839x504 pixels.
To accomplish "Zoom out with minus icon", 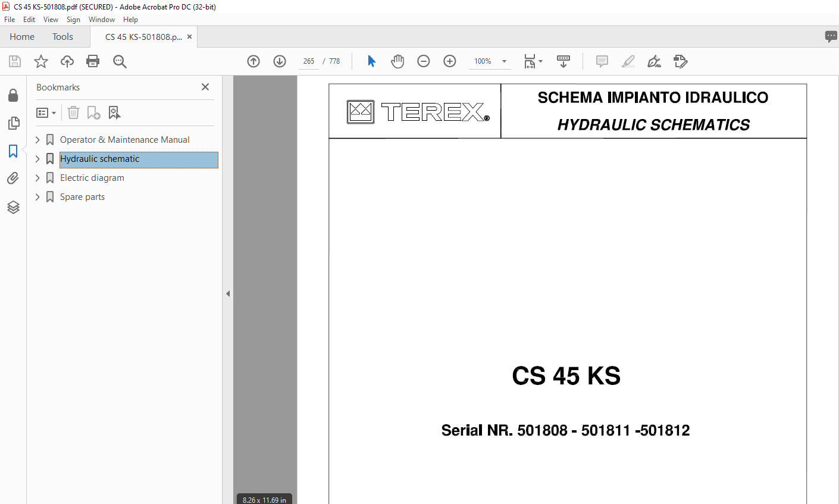I will pyautogui.click(x=424, y=61).
